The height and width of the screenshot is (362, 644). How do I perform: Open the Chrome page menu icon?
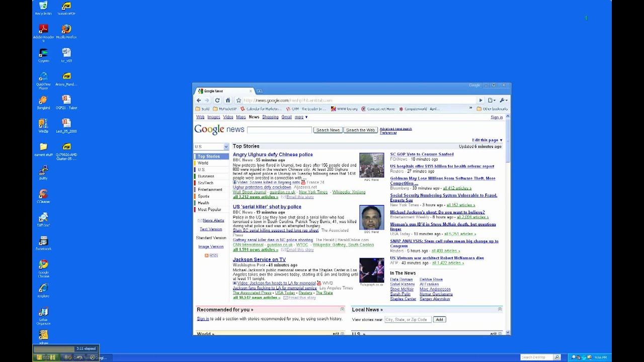coord(491,101)
